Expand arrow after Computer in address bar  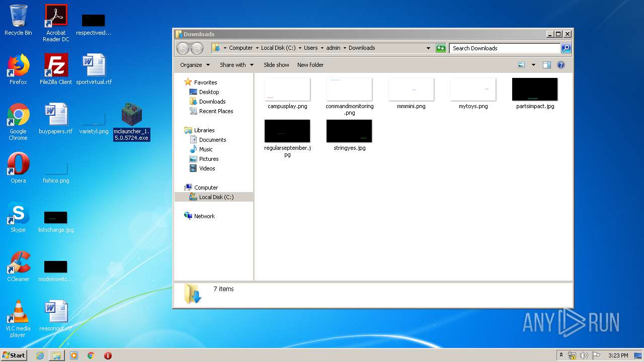(257, 48)
